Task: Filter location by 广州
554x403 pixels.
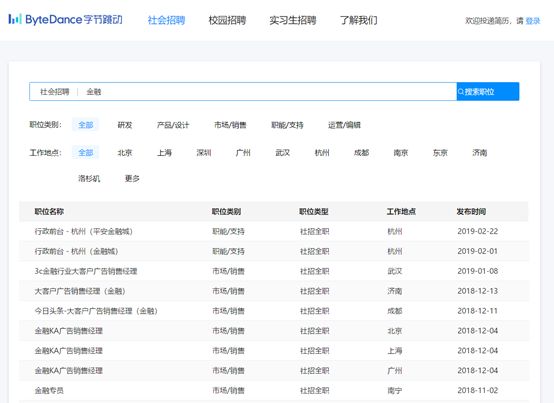Action: 243,153
